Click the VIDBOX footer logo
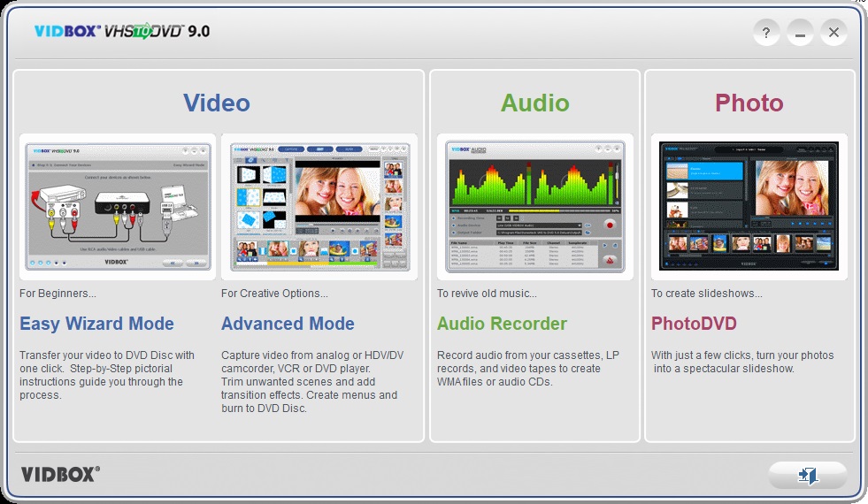The width and height of the screenshot is (868, 504). click(x=60, y=474)
